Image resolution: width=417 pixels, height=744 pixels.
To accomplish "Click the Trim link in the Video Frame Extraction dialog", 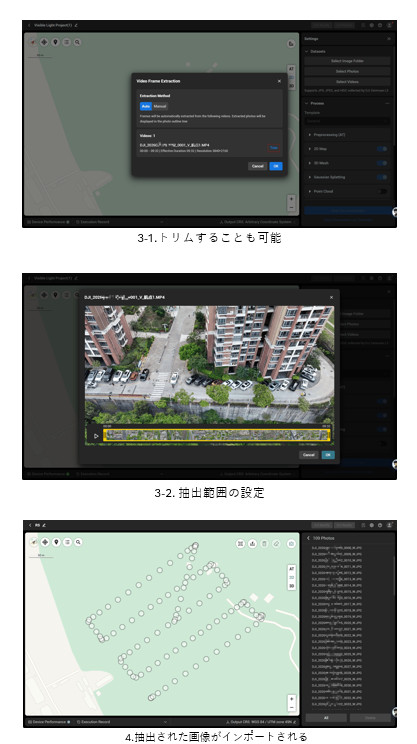I will tap(274, 148).
